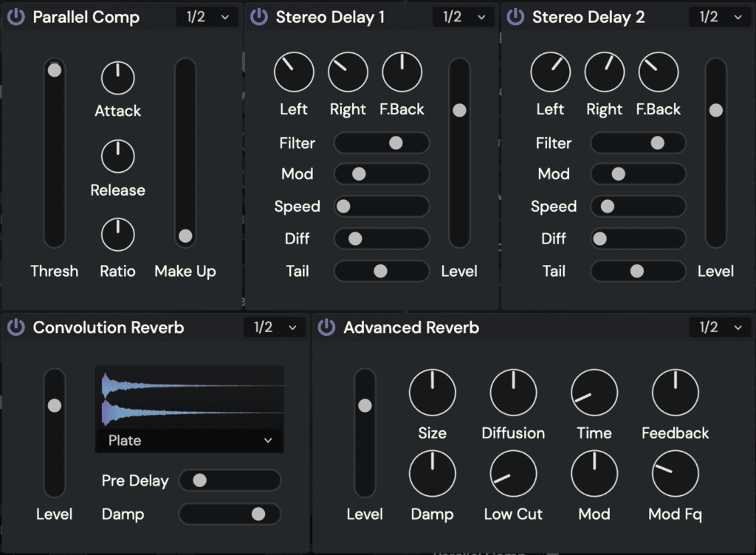
Task: Click the Stereo Delay 2 Left knob
Action: tap(551, 72)
